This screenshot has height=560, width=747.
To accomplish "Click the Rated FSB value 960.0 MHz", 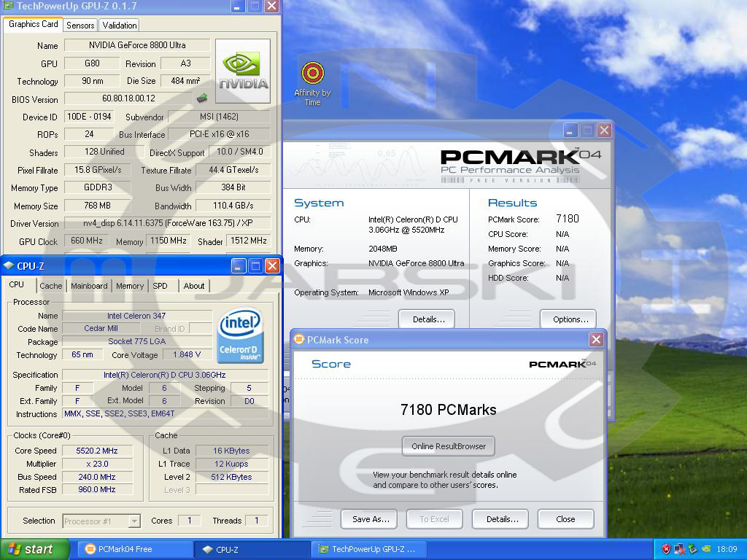I will pos(97,489).
